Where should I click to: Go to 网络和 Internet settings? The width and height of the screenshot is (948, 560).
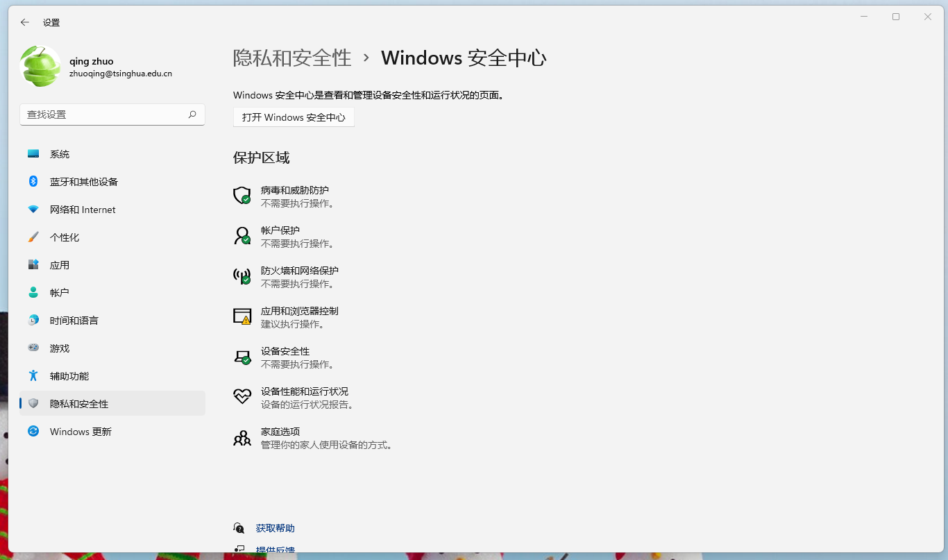pyautogui.click(x=112, y=210)
